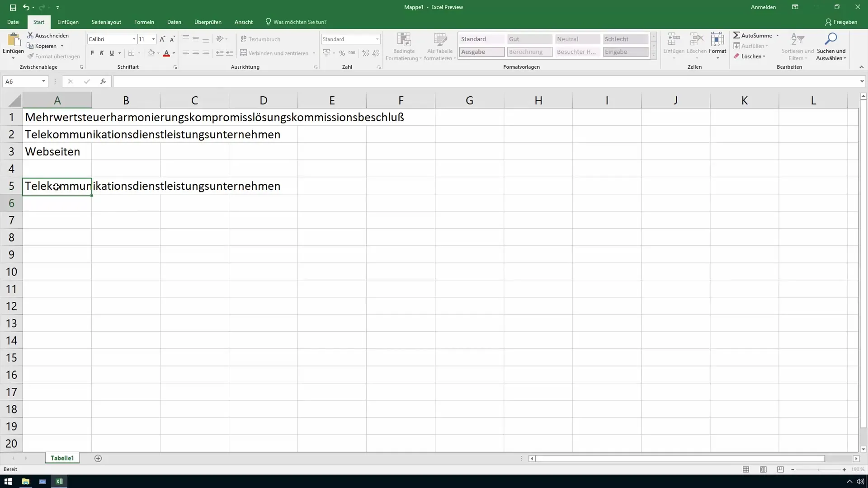
Task: Click AutoSumme sigma icon
Action: click(x=736, y=35)
